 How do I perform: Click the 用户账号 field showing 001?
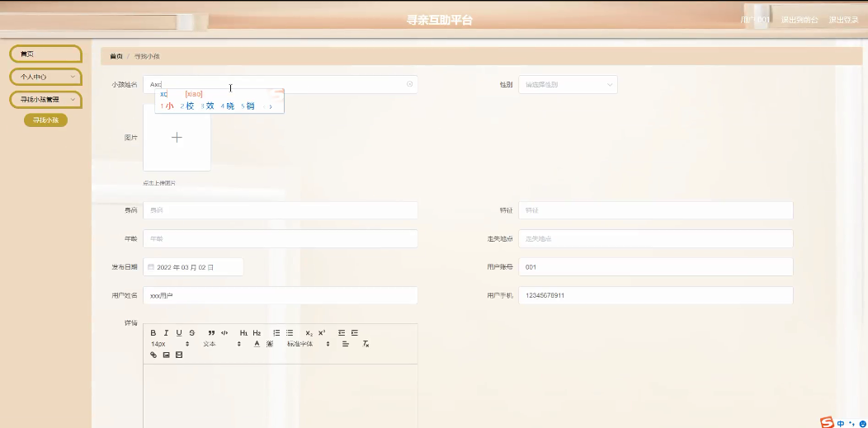655,267
